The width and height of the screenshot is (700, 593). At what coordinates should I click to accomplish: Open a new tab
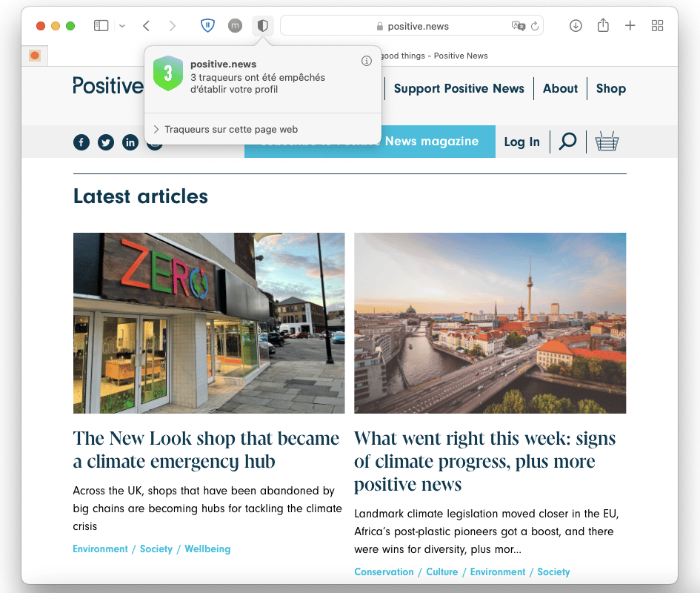click(x=630, y=25)
